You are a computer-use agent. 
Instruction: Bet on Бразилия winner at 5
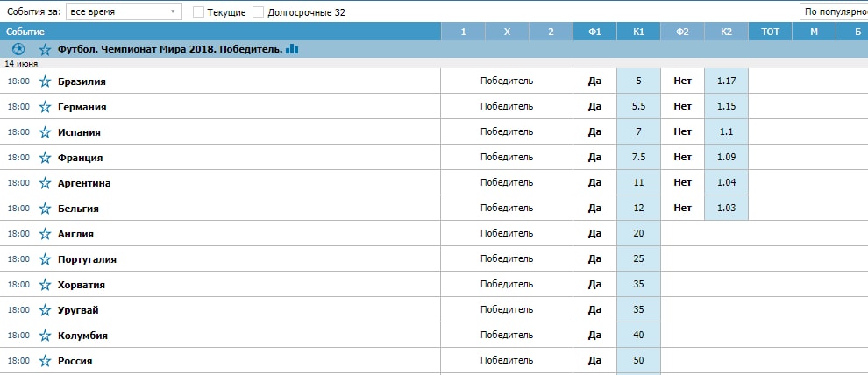click(x=638, y=81)
